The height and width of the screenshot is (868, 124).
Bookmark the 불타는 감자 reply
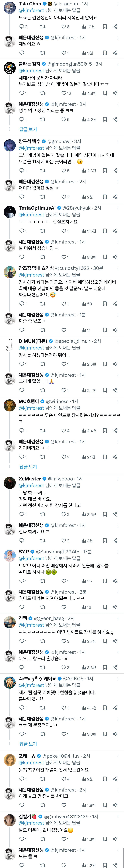point(105,93)
